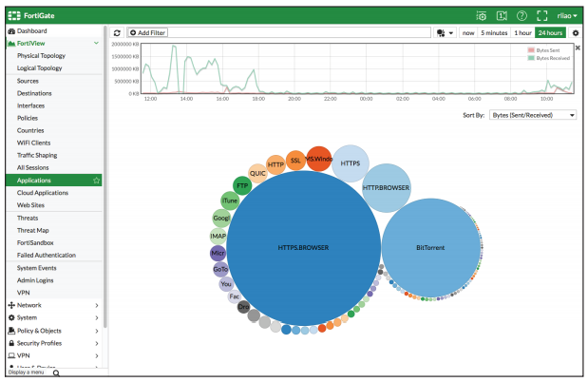Select the light blue HTTPS bubble

(351, 163)
